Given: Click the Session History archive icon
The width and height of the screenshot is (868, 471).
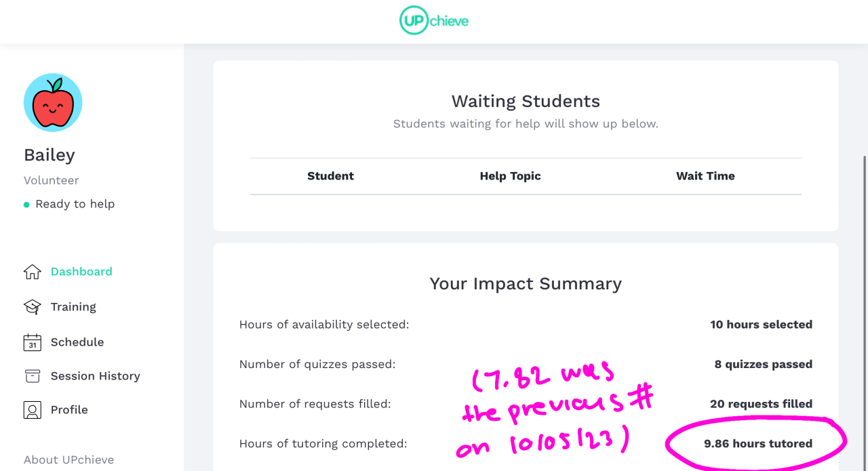Looking at the screenshot, I should [x=32, y=376].
